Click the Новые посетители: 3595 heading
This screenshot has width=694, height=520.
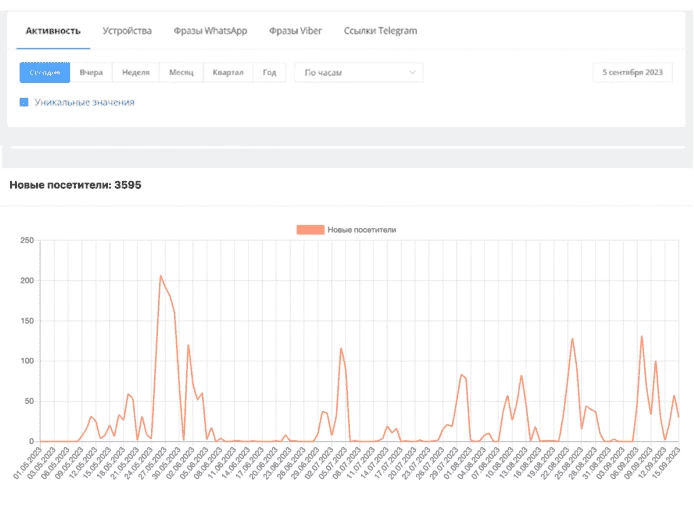pyautogui.click(x=75, y=185)
